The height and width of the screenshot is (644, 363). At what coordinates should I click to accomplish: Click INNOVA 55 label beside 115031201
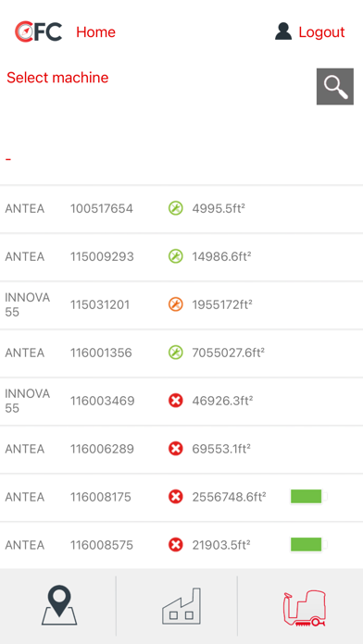pyautogui.click(x=28, y=304)
